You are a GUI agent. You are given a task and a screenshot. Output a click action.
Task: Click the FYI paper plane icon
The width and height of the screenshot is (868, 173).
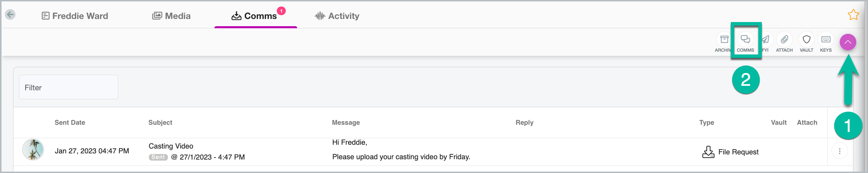[766, 40]
